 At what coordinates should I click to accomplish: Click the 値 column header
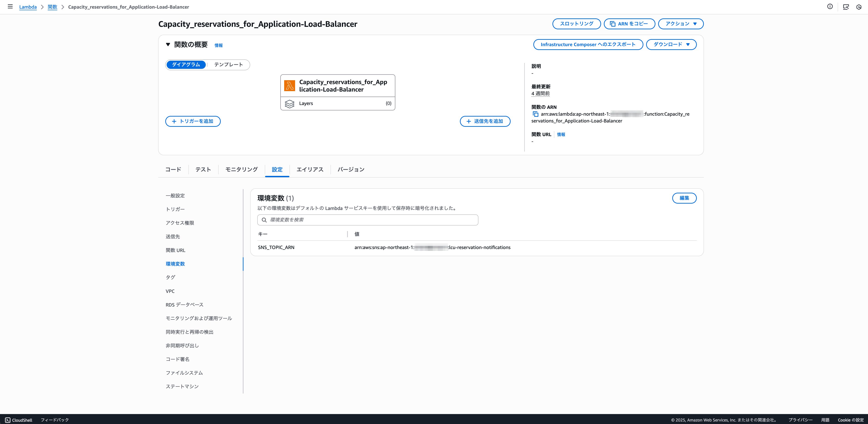357,234
